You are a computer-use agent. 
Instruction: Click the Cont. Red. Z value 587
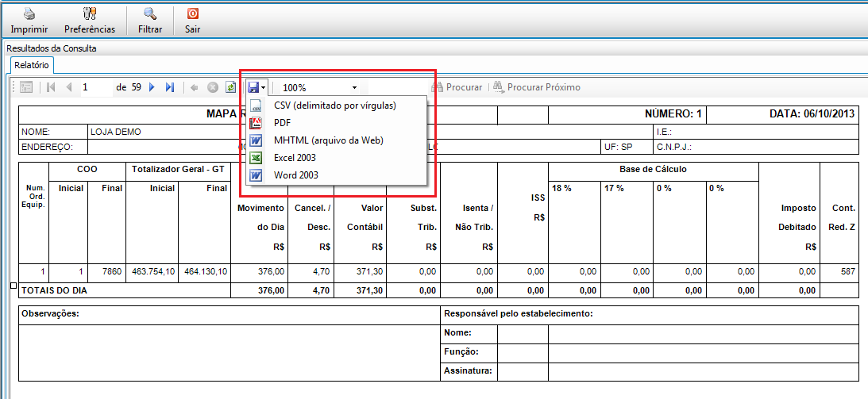click(847, 272)
